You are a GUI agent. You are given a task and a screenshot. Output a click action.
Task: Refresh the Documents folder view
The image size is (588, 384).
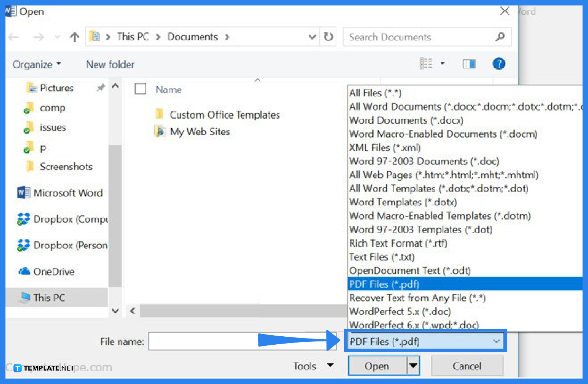click(328, 37)
